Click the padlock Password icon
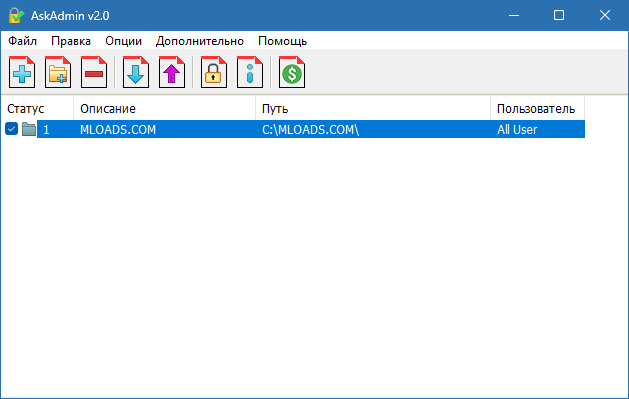Image resolution: width=629 pixels, height=399 pixels. [214, 72]
